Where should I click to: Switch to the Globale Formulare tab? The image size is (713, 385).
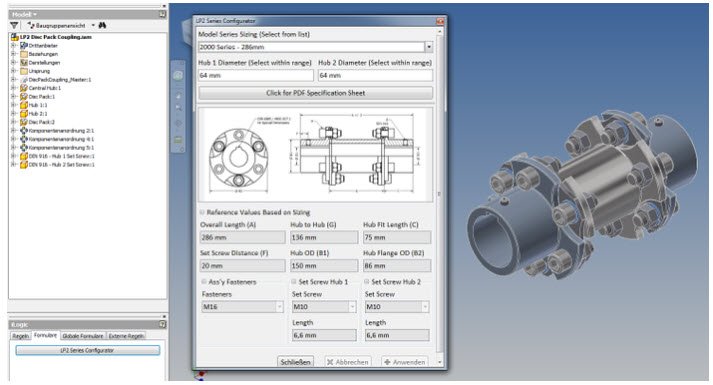pos(83,336)
